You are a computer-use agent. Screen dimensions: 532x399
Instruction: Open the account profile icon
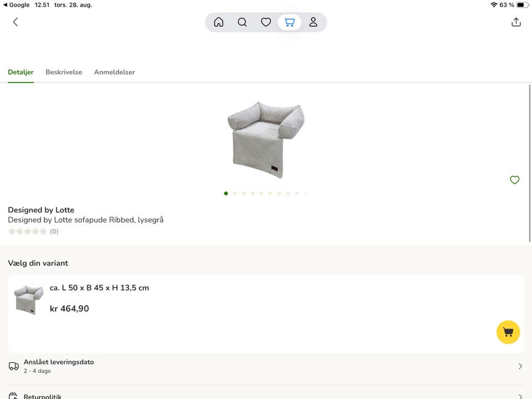pyautogui.click(x=313, y=22)
